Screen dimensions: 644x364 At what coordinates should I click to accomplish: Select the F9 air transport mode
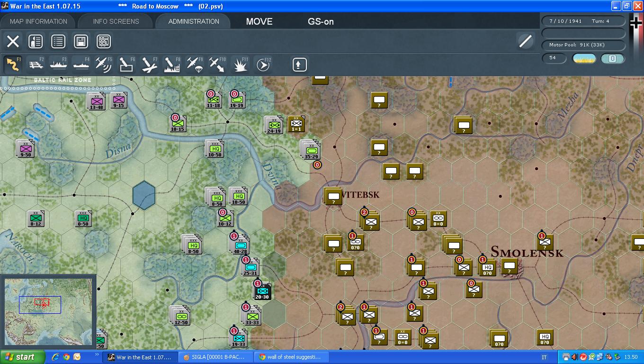[195, 64]
